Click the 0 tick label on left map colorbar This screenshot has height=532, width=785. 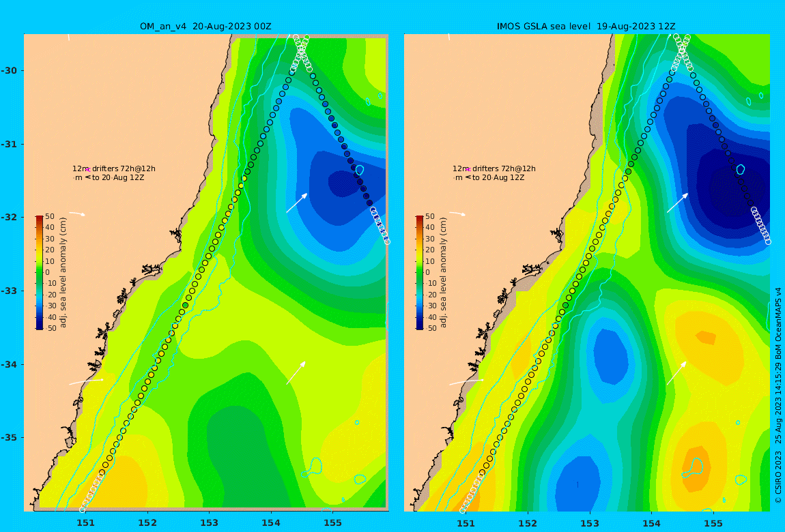(x=47, y=273)
